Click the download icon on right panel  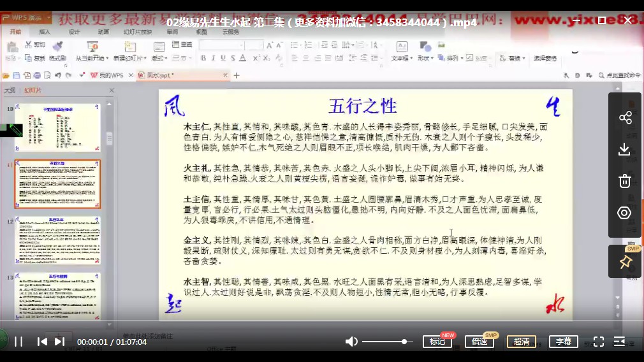[x=625, y=149]
